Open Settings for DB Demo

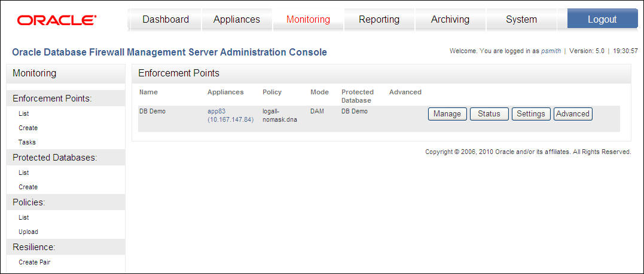(531, 113)
